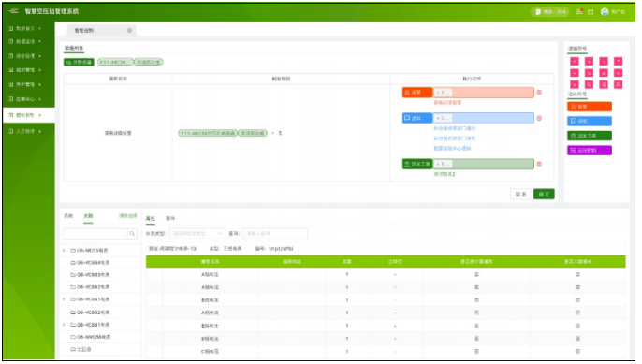Select the C相电压 table row
The image size is (642, 364).
point(386,351)
